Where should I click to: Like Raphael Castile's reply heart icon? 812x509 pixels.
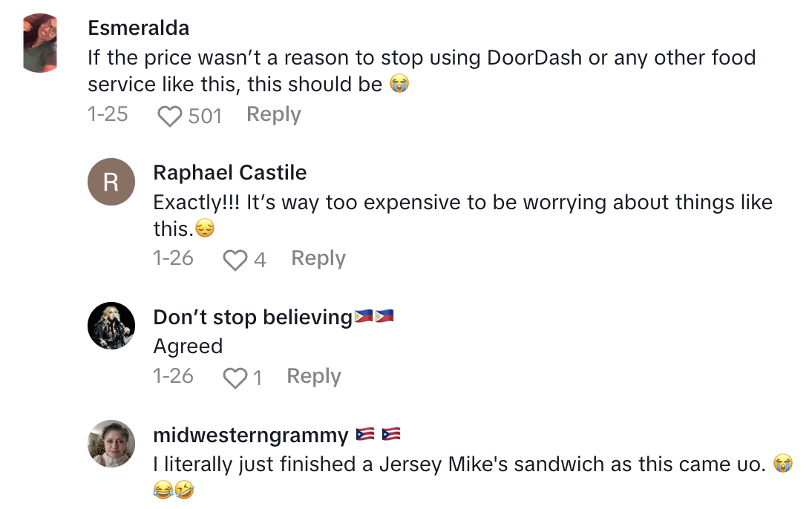point(235,258)
